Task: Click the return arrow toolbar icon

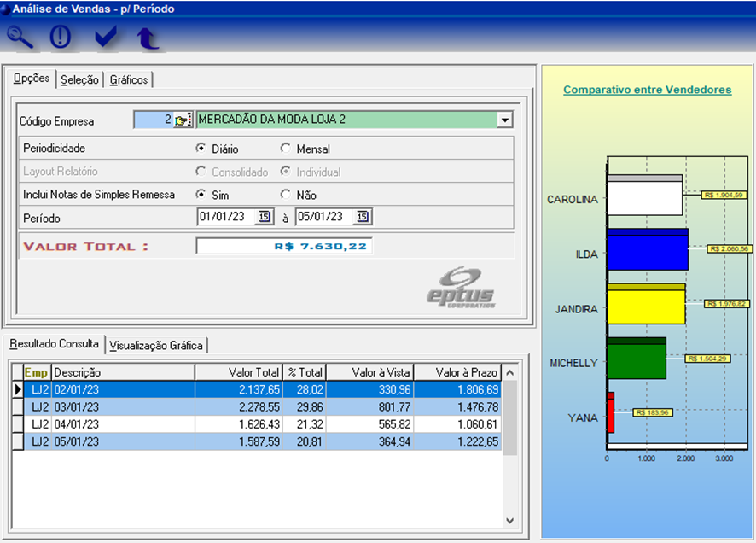Action: coord(148,38)
